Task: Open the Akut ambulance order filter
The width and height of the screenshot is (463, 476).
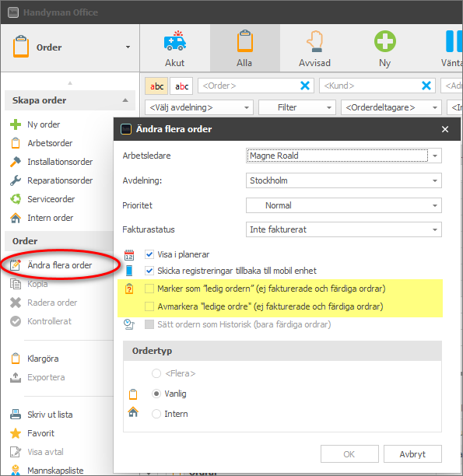Action: tap(174, 48)
